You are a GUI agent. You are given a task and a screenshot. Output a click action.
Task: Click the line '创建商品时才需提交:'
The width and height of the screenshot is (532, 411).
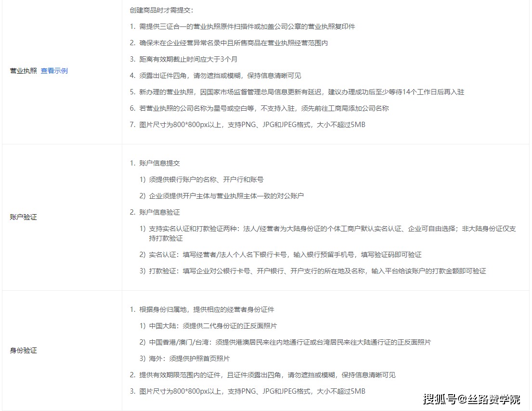(161, 10)
